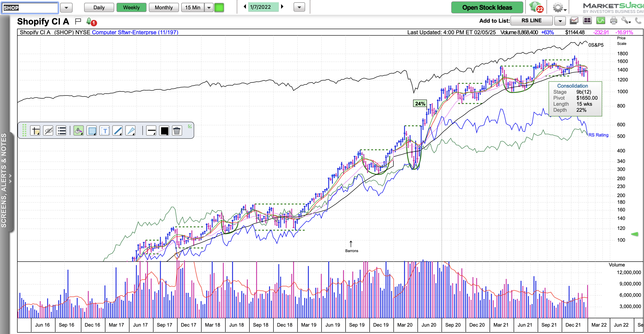
Task: Switch to Daily chart view
Action: (99, 7)
